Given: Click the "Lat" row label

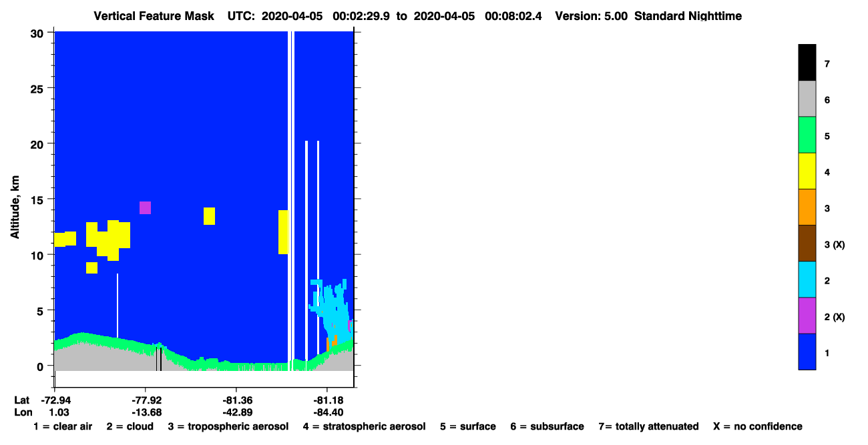Looking at the screenshot, I should coord(22,400).
